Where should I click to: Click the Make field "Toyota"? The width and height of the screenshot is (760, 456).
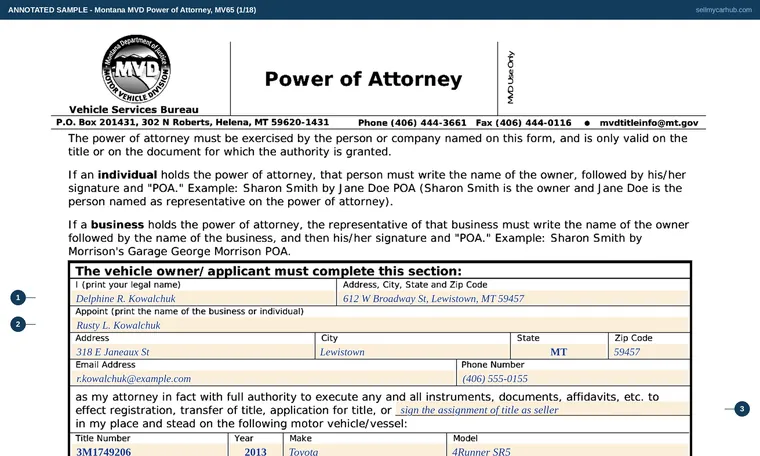[364, 451]
